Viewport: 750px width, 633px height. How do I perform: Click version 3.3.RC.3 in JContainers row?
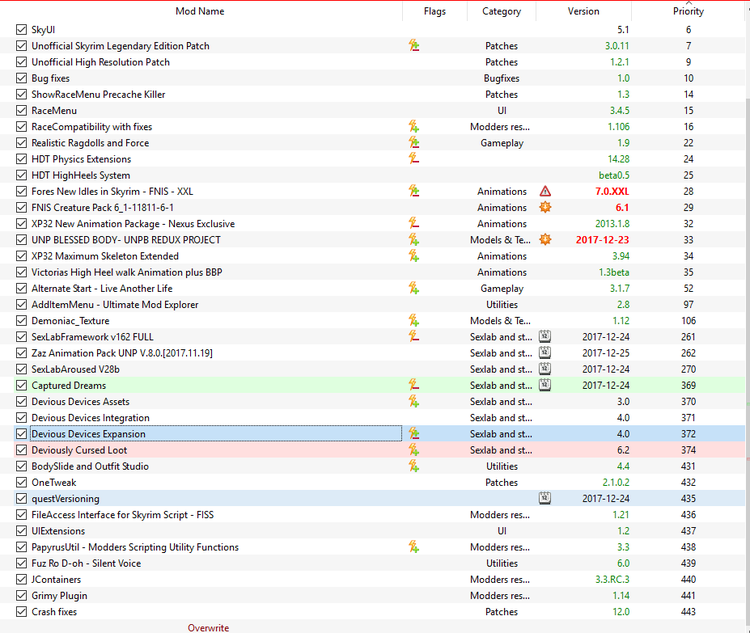(612, 579)
